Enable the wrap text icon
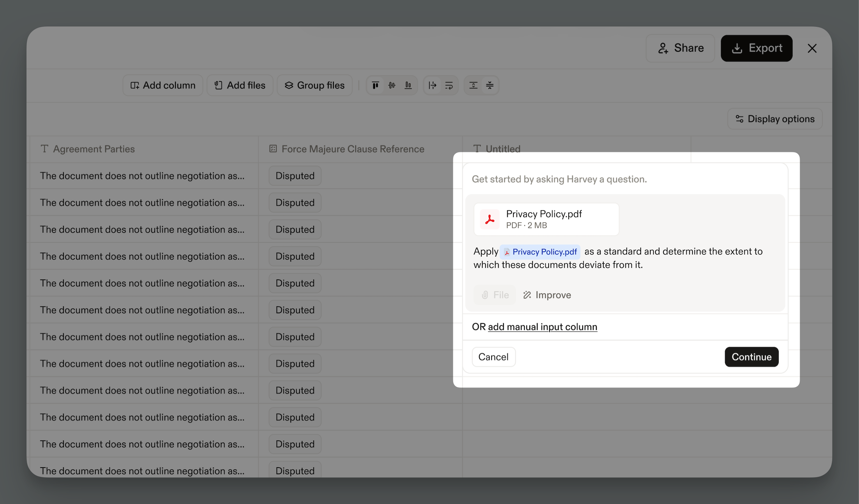This screenshot has width=859, height=504. click(449, 85)
